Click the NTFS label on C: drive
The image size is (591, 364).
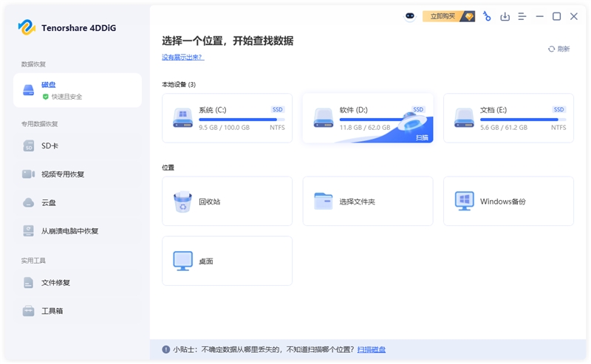(278, 128)
